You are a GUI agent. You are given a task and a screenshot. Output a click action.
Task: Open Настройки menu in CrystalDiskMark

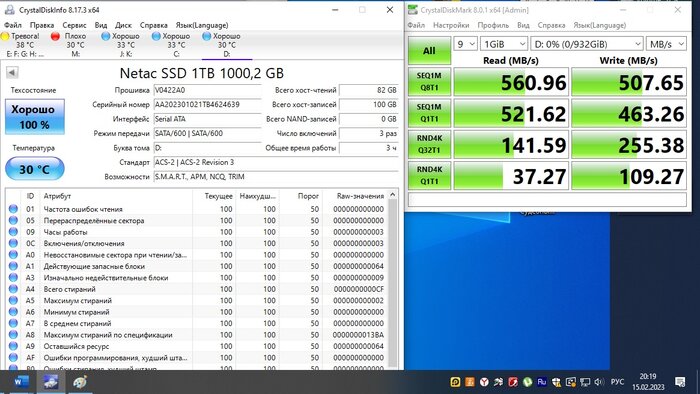451,25
